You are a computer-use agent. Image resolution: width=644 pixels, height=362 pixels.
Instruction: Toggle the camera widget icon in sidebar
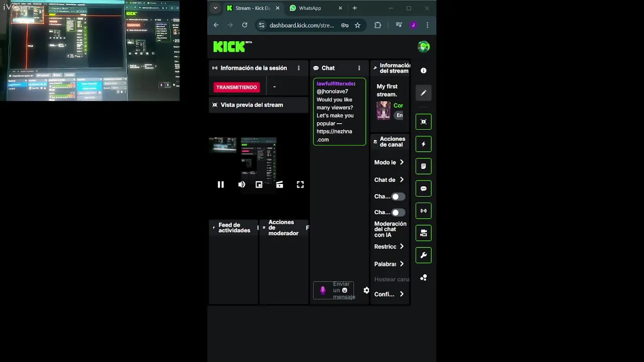click(424, 233)
